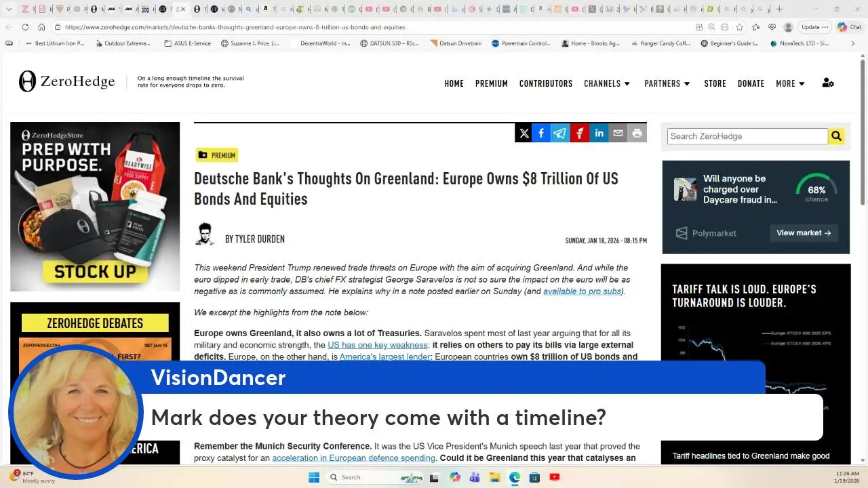Image resolution: width=868 pixels, height=488 pixels.
Task: Expand the PARTNERS dropdown menu
Action: pyautogui.click(x=667, y=83)
